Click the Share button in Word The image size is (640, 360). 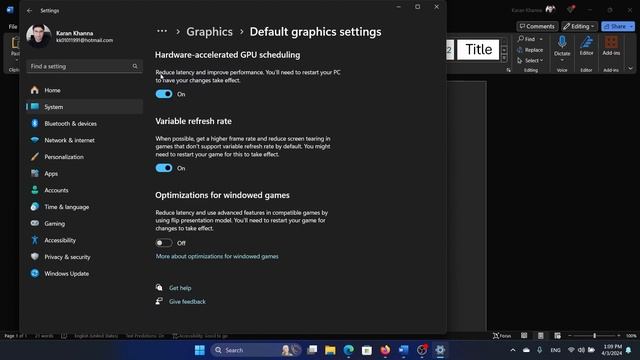click(615, 27)
